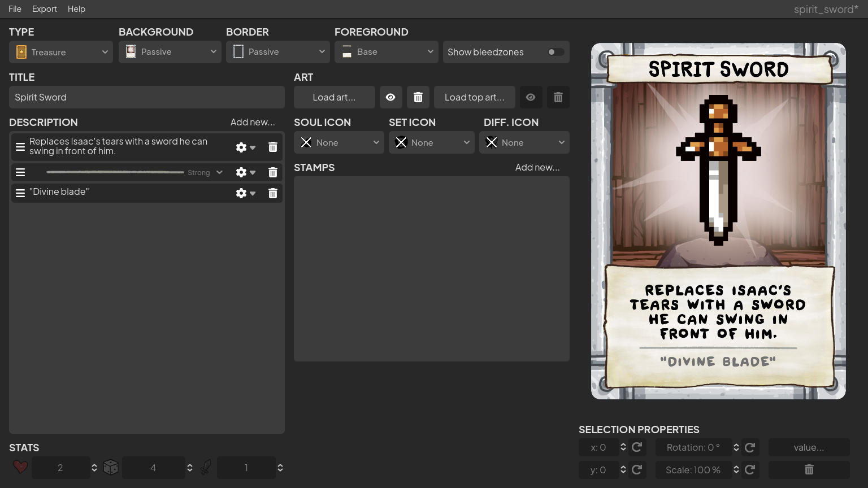Click the attack stat field showing 1
868x488 pixels.
[x=246, y=468]
